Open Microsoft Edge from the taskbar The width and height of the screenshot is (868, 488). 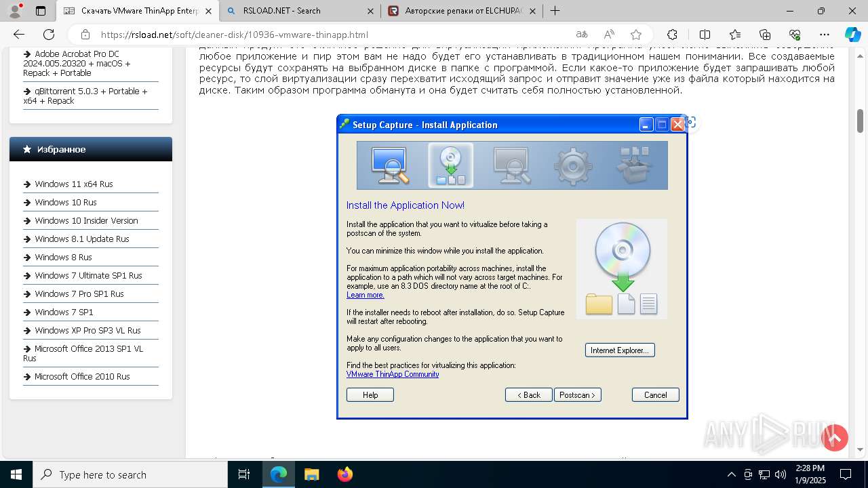[x=279, y=474]
